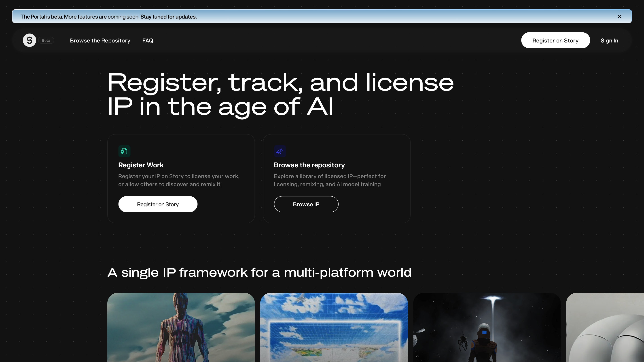
Task: Click Register on Story in the header
Action: coord(555,40)
